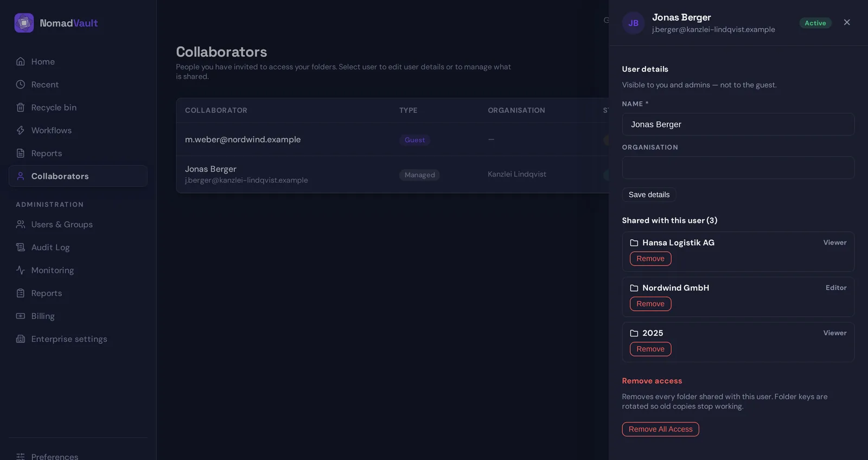
Task: Click the Collaborators person icon
Action: pos(21,176)
